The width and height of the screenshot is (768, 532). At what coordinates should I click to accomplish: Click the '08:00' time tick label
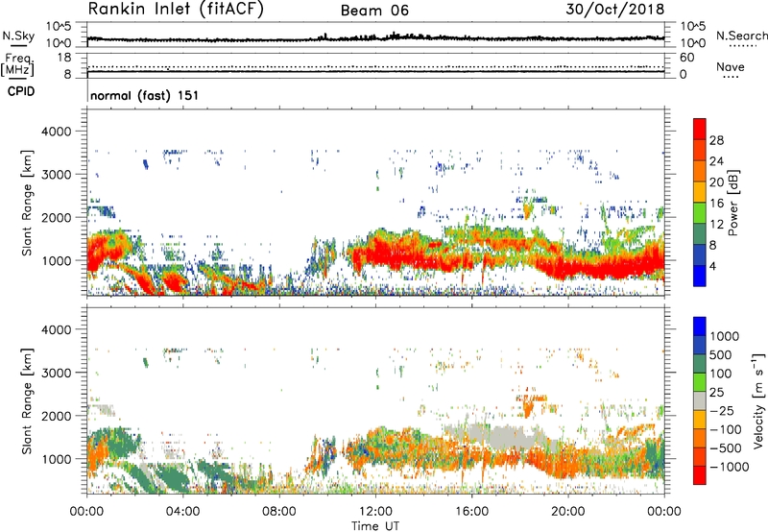[x=278, y=512]
